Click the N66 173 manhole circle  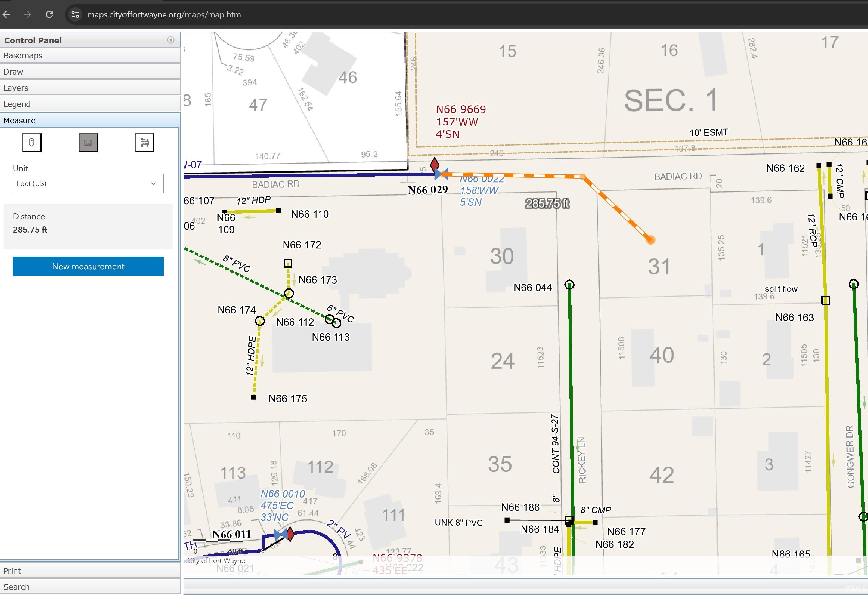pyautogui.click(x=289, y=293)
